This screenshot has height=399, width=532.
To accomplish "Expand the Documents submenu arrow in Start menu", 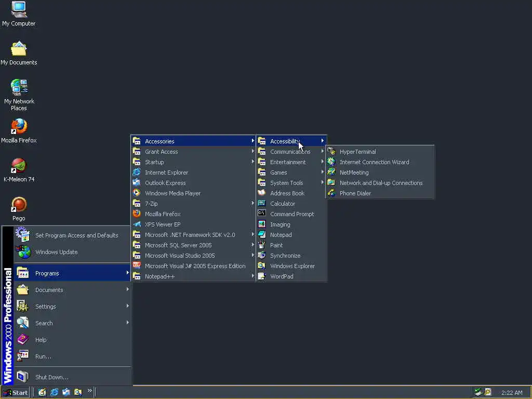I will [x=128, y=289].
